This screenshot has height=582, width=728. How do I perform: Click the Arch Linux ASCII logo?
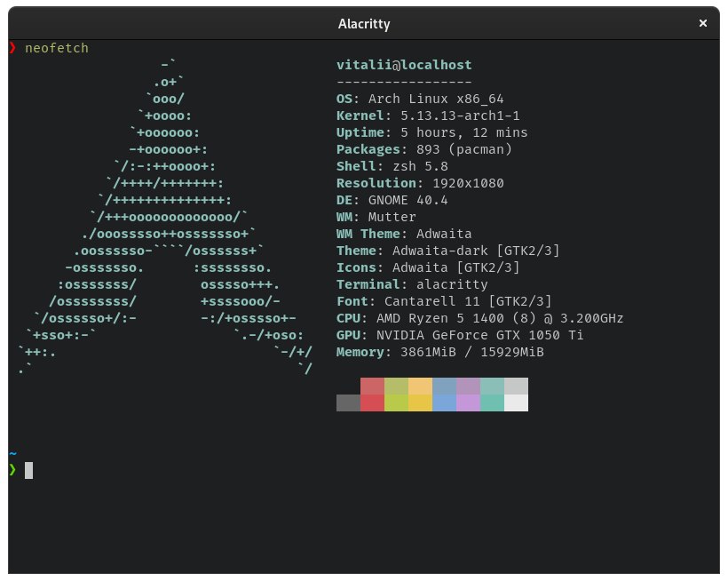point(165,217)
